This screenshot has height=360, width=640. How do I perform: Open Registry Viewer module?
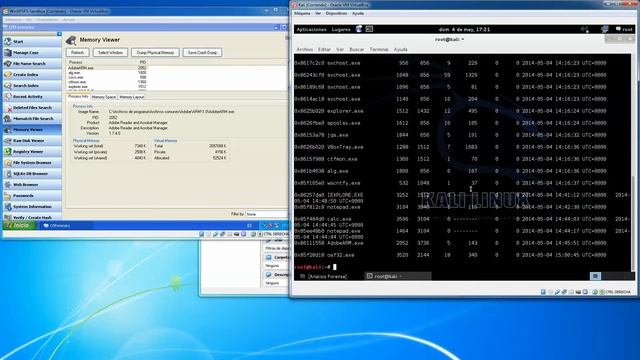pyautogui.click(x=32, y=152)
